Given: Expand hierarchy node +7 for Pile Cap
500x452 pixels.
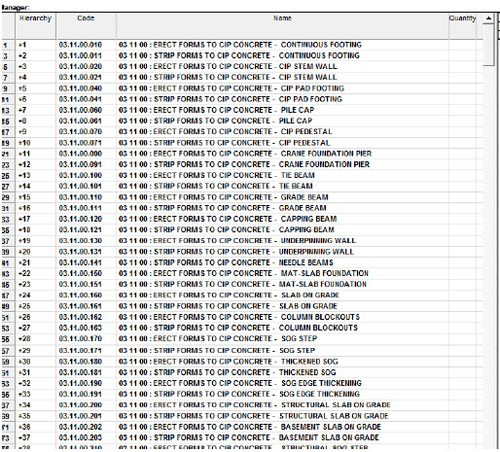Looking at the screenshot, I should [x=22, y=110].
